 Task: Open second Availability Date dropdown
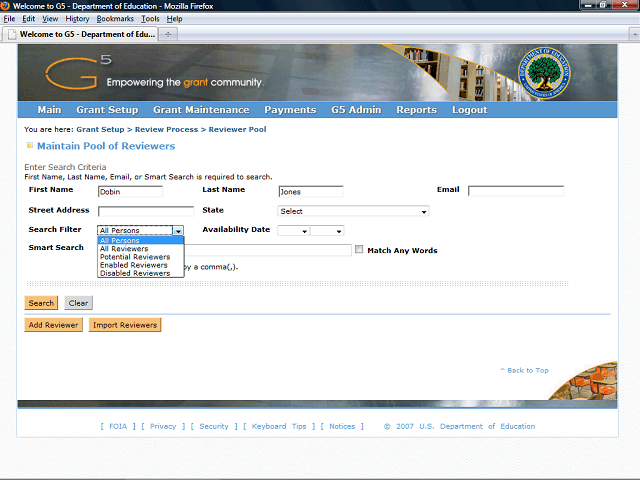point(327,231)
